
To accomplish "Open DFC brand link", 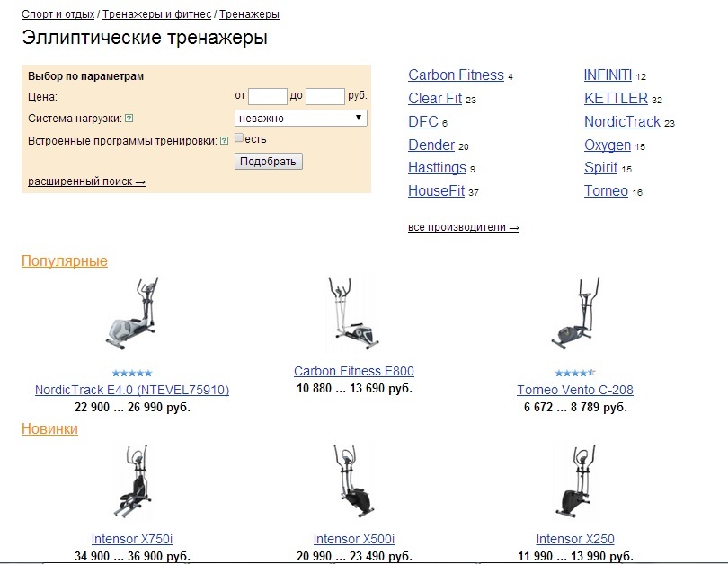I will [423, 121].
